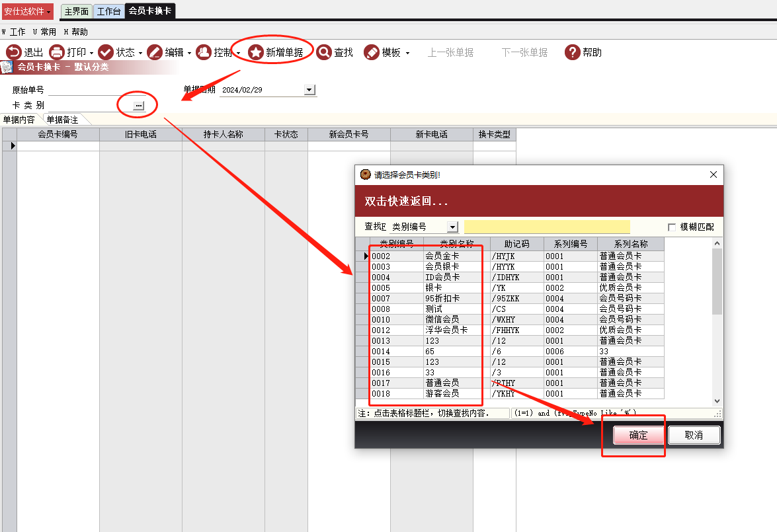The height and width of the screenshot is (532, 777).
Task: Switch to the 单据备注 tab
Action: pos(62,120)
